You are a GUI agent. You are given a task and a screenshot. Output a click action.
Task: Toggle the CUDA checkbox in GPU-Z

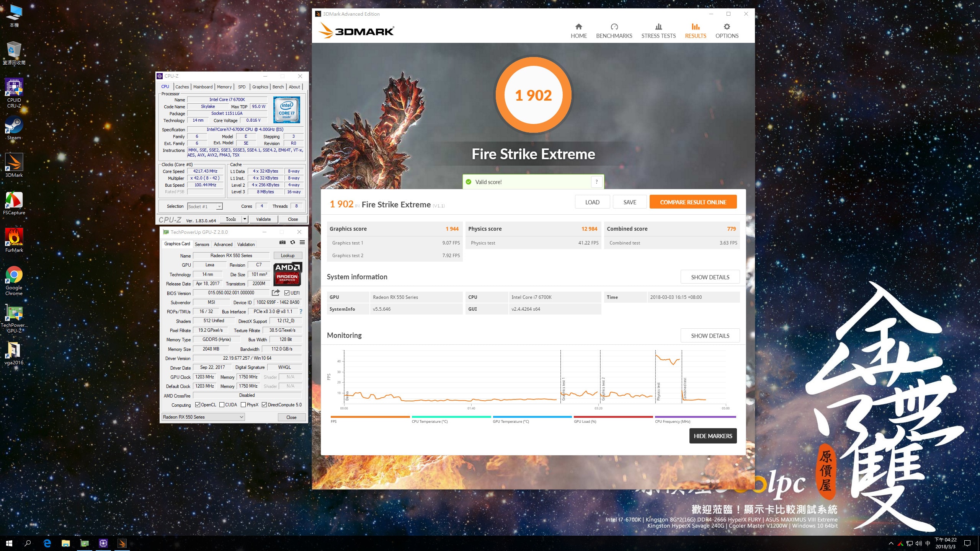click(x=222, y=405)
